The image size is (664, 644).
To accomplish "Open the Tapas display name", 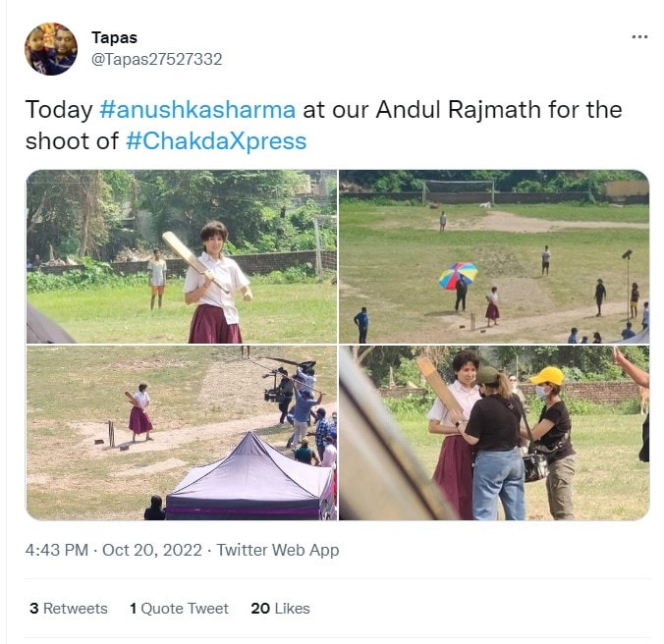I will pyautogui.click(x=114, y=37).
